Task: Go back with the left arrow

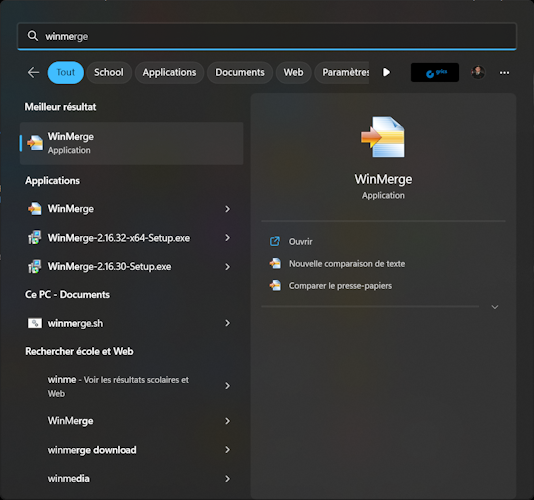Action: [33, 72]
